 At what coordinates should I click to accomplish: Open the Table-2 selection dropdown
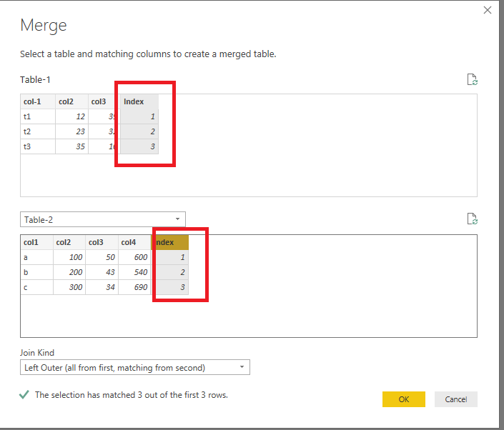[103, 219]
